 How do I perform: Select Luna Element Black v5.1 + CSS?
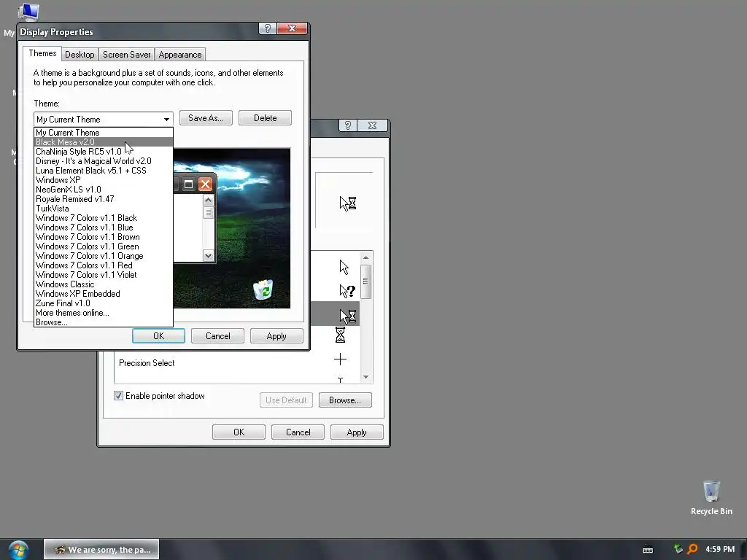tap(104, 171)
